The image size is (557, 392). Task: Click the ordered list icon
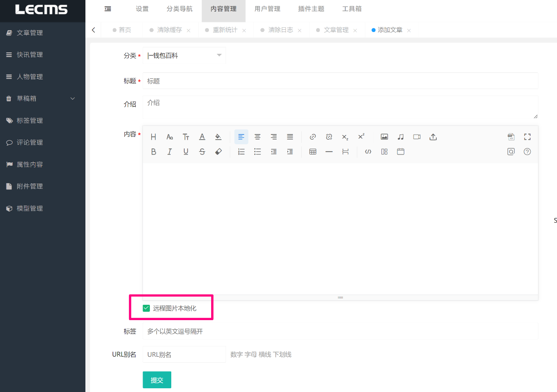(241, 152)
